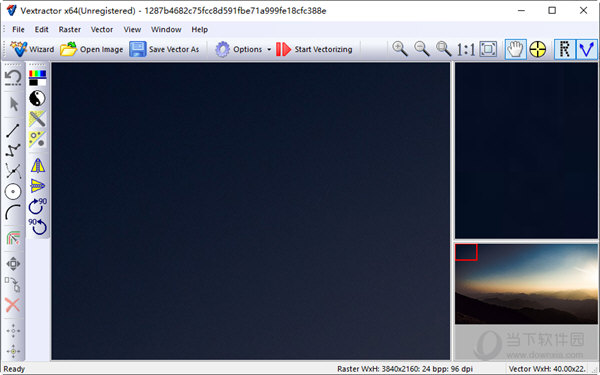Click the bottom crosshair node icon
The width and height of the screenshot is (600, 375).
(13, 351)
